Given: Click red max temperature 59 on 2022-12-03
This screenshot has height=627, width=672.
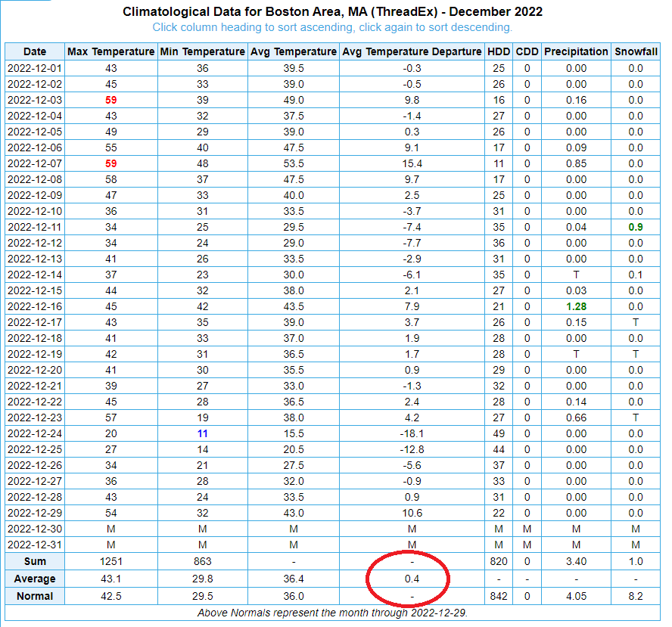Looking at the screenshot, I should pyautogui.click(x=111, y=101).
